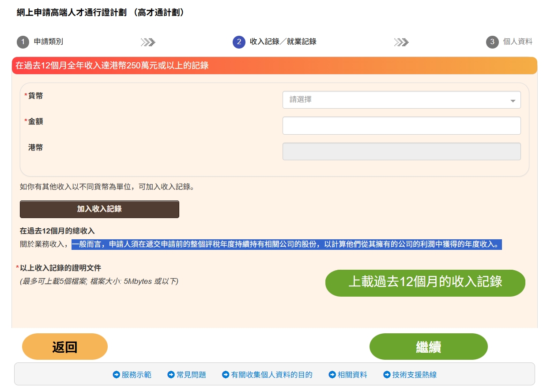Screen dimensions: 547x392
Task: Open the 請選擇 currency dropdown
Action: [x=401, y=100]
